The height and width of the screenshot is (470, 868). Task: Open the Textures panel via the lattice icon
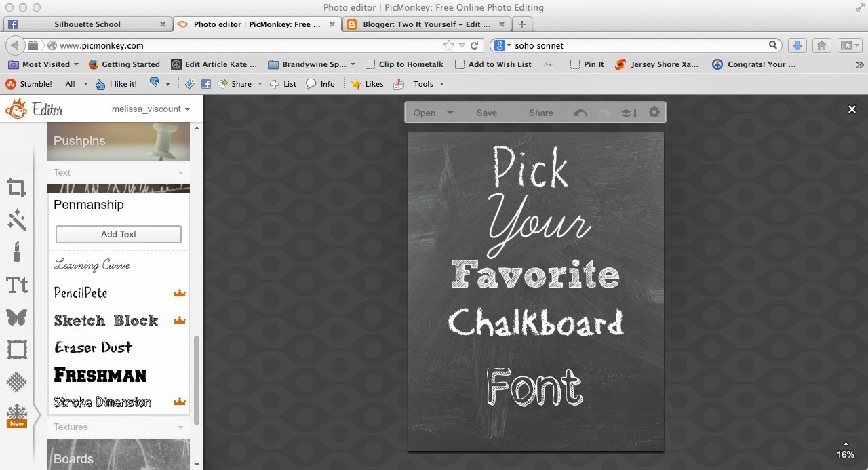pos(16,382)
